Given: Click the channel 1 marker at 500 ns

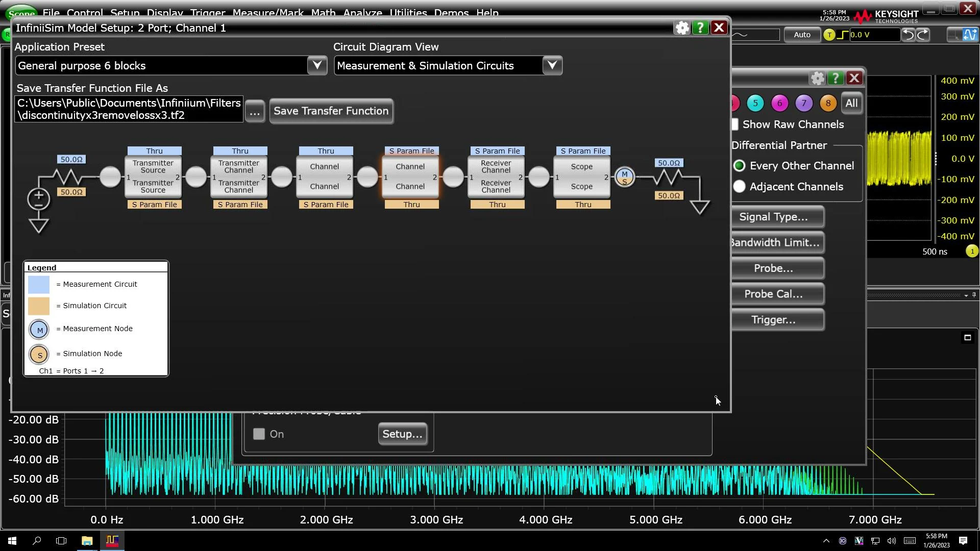Looking at the screenshot, I should 972,252.
